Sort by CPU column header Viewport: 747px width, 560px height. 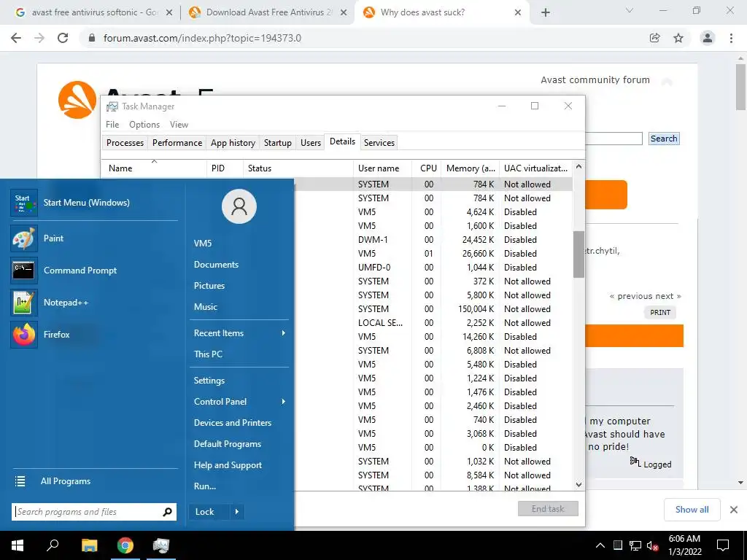(427, 168)
